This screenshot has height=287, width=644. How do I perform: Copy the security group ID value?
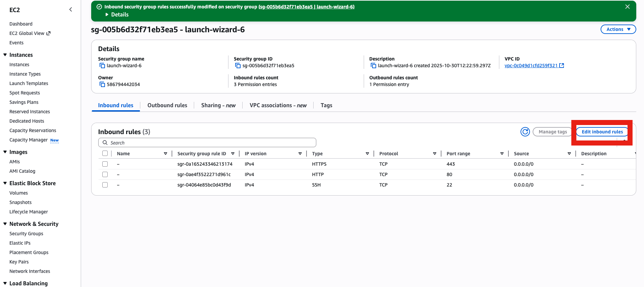(238, 66)
